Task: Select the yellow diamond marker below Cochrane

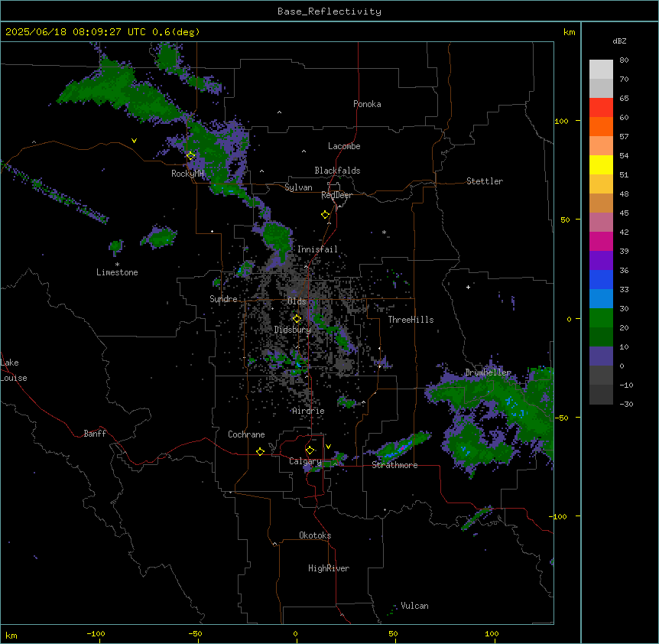Action: pyautogui.click(x=260, y=451)
